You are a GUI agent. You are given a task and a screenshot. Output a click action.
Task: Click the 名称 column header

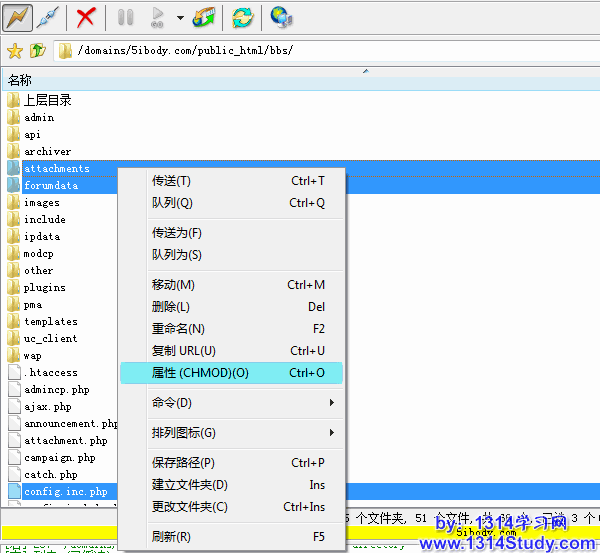click(20, 80)
